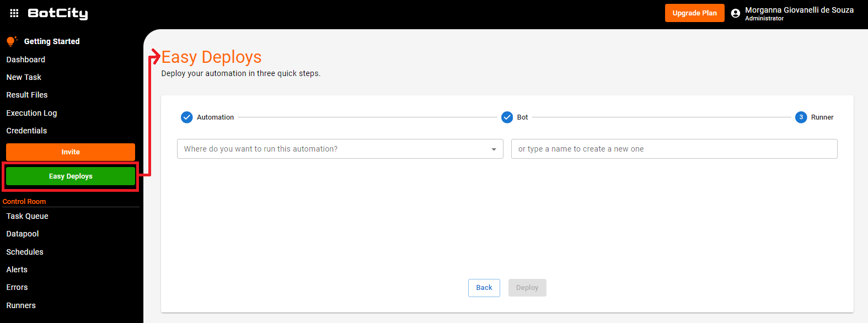Click the Bot step checkmark icon
This screenshot has width=868, height=323.
pyautogui.click(x=507, y=117)
